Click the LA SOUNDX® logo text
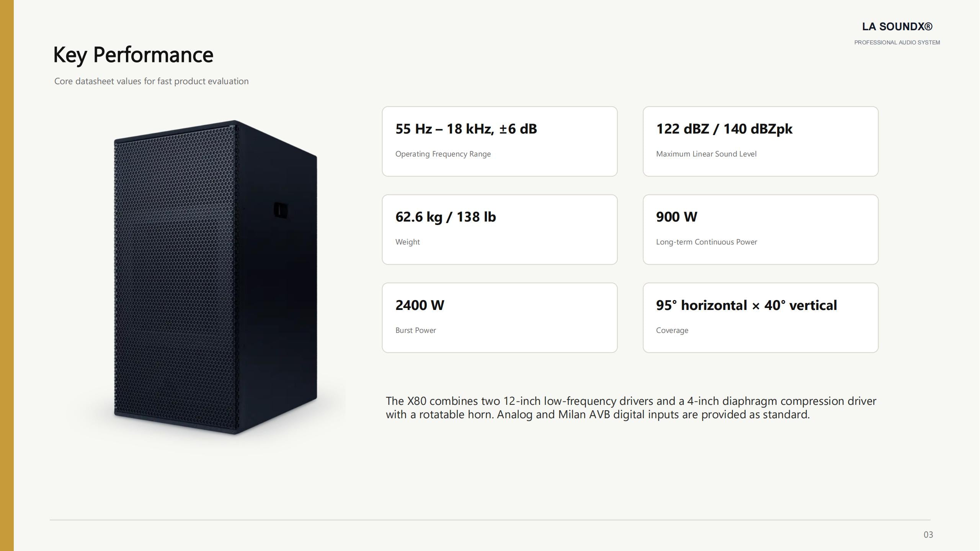 coord(897,26)
